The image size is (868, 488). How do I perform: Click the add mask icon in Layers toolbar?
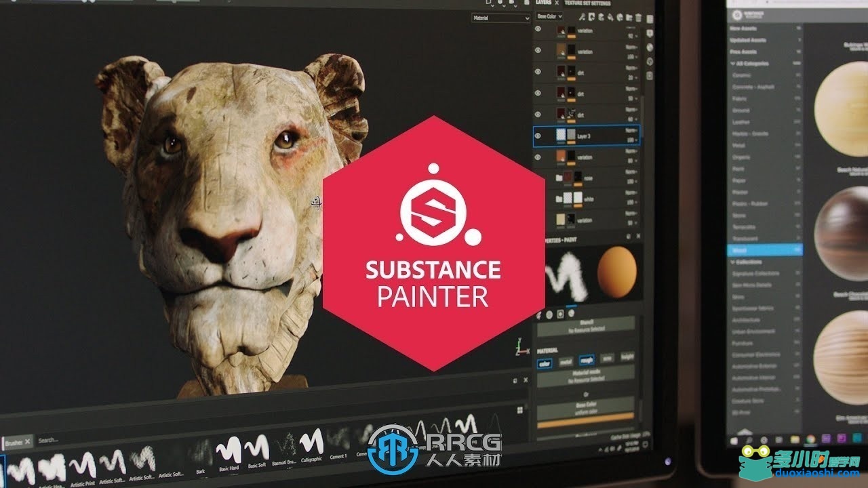point(591,17)
